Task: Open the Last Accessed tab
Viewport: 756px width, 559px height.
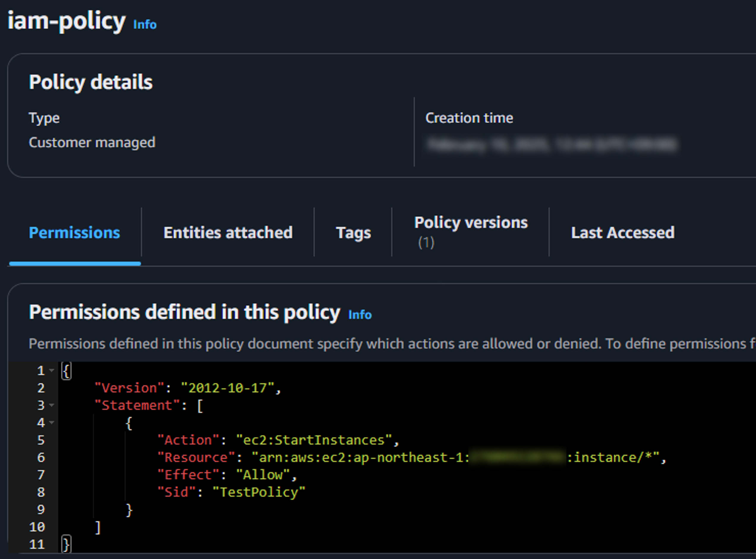Action: click(623, 232)
